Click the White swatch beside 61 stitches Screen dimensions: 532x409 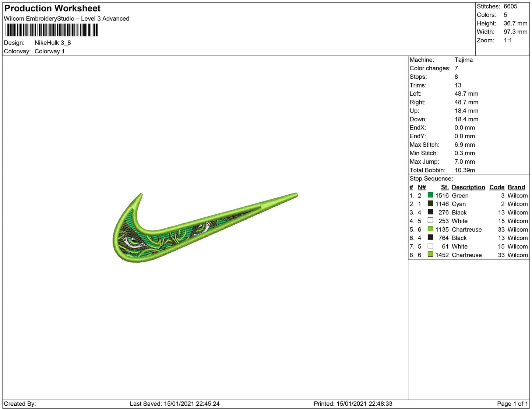(430, 246)
